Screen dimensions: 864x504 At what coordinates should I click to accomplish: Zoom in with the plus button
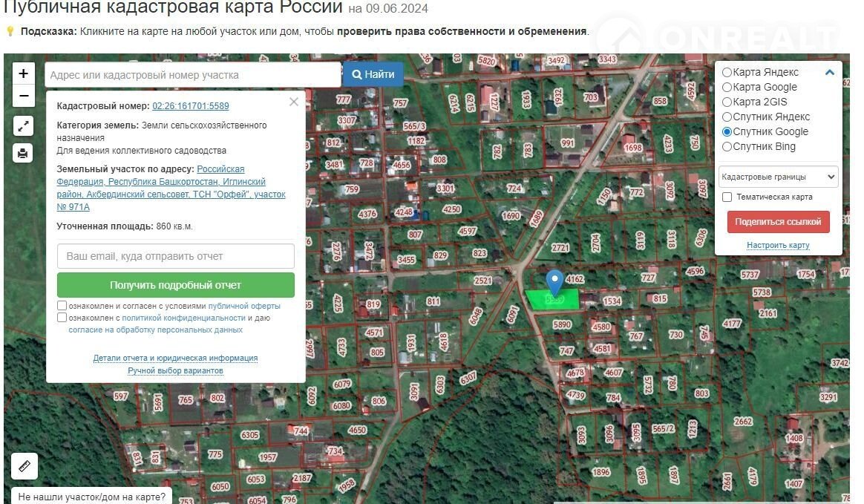click(x=24, y=73)
